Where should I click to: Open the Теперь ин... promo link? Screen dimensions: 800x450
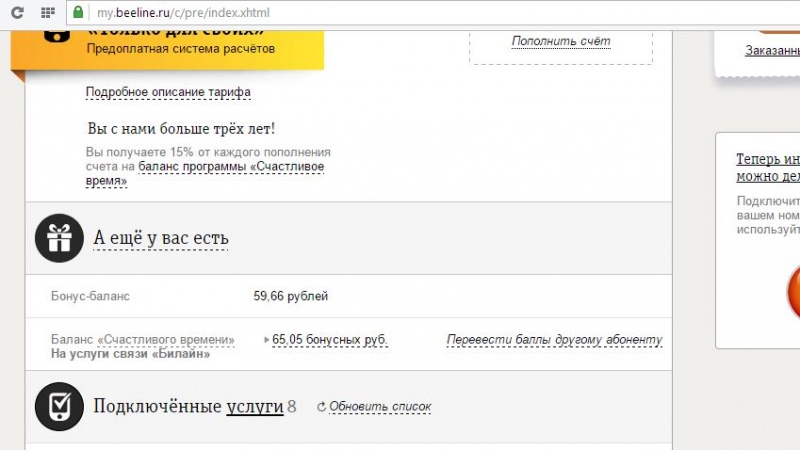768,167
